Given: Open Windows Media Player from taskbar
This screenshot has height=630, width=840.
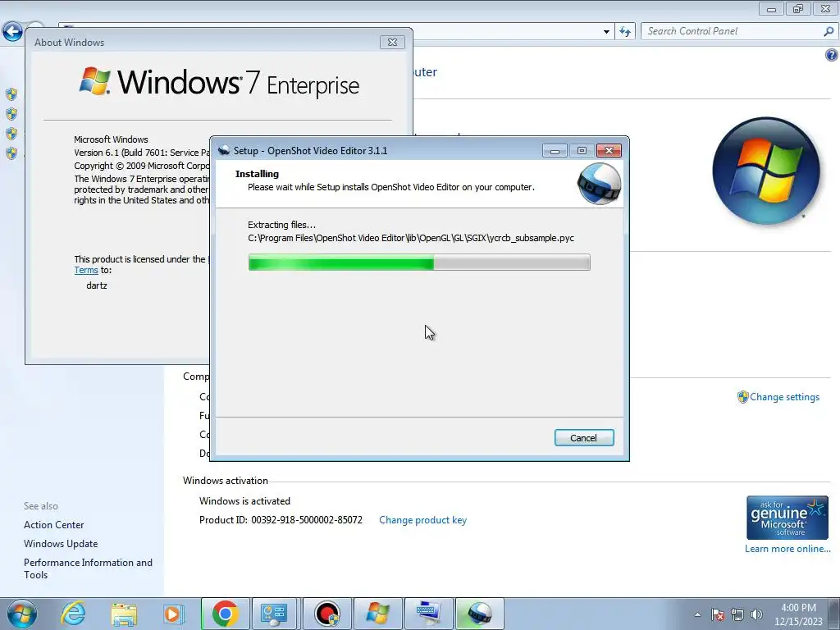Looking at the screenshot, I should [172, 614].
